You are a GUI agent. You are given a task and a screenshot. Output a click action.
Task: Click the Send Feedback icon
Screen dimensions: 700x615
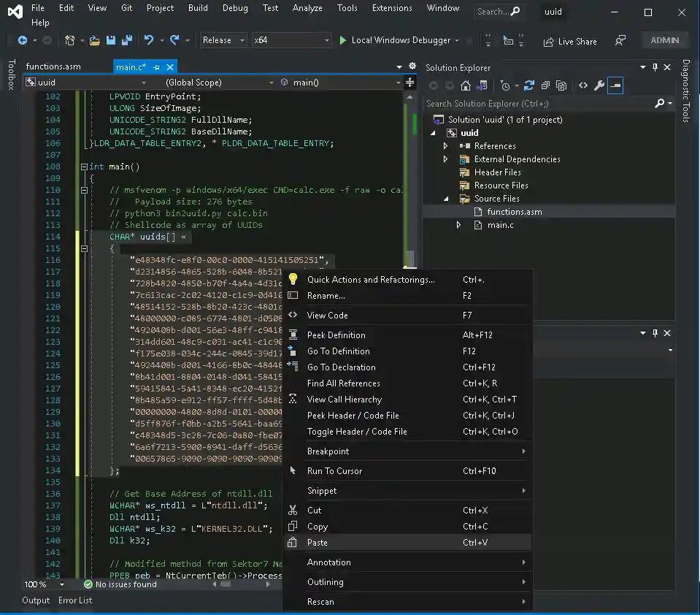point(620,41)
